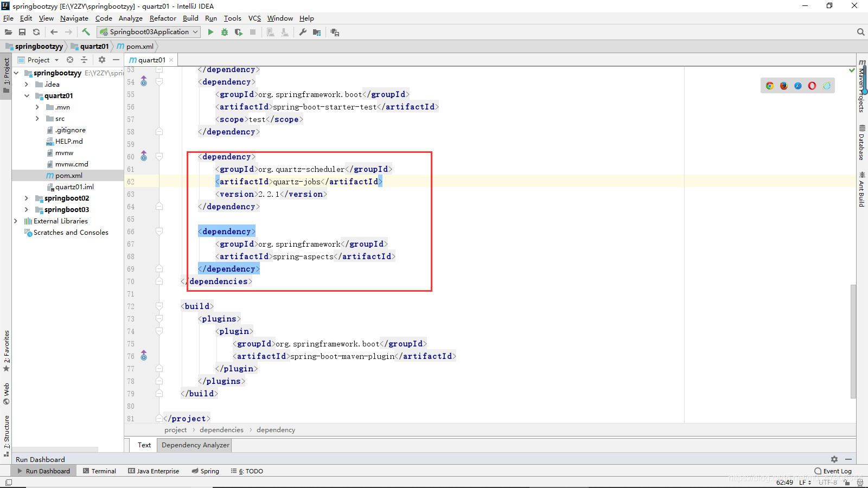Open in Chrome browser icon

(x=770, y=86)
